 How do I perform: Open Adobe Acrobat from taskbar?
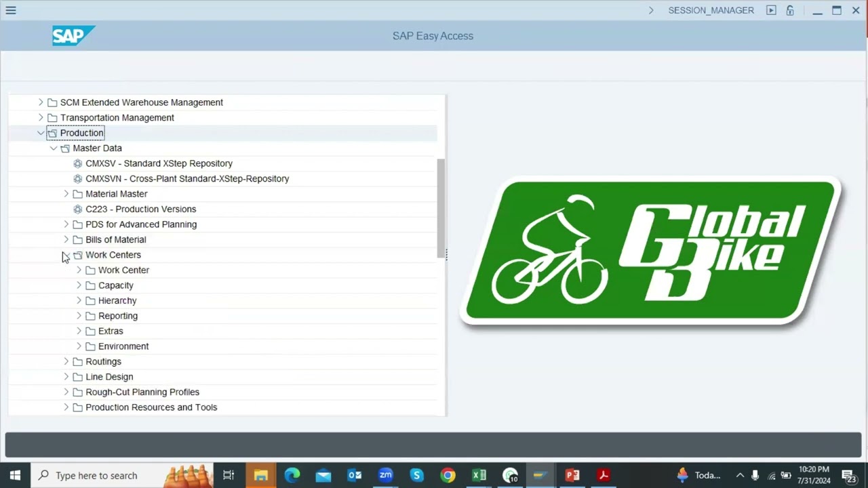pos(604,475)
